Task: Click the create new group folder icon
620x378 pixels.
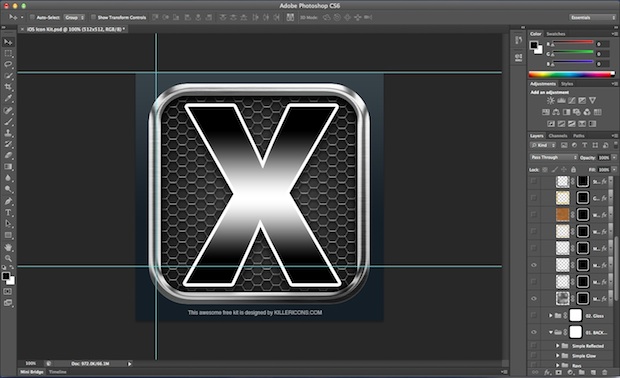Action: point(582,372)
